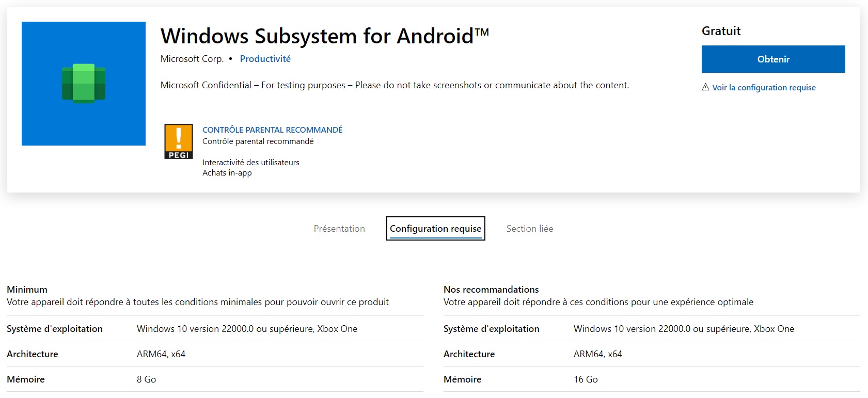
Task: Click Interactivité des utilisateurs descriptor
Action: 251,163
